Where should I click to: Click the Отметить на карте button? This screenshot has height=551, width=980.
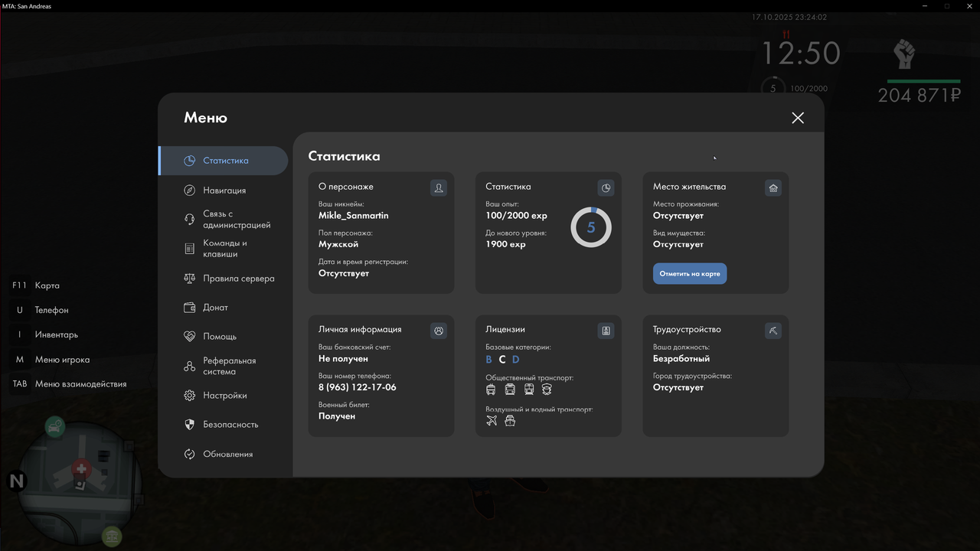coord(690,274)
